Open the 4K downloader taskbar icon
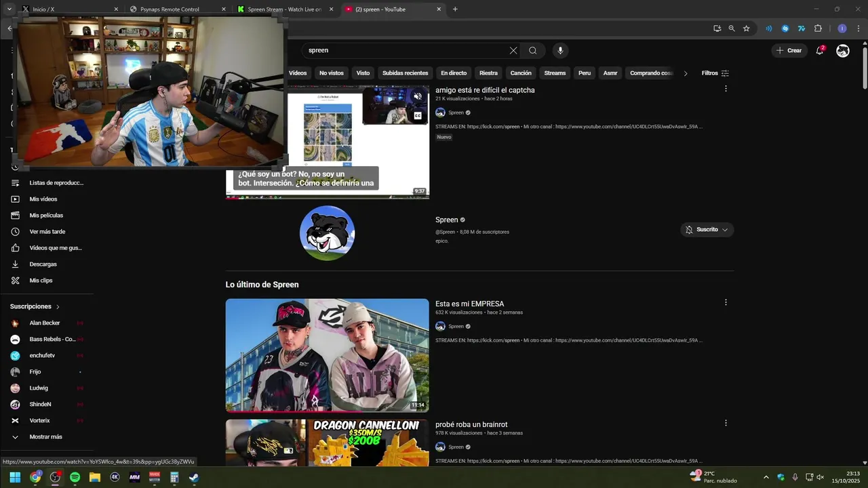Image resolution: width=868 pixels, height=488 pixels. 115,477
